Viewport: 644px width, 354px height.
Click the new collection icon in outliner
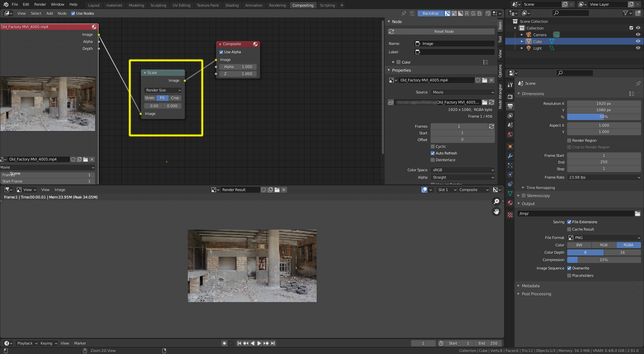tap(638, 13)
